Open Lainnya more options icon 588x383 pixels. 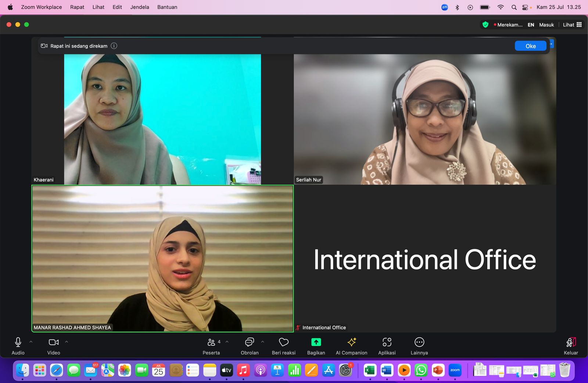pos(419,343)
